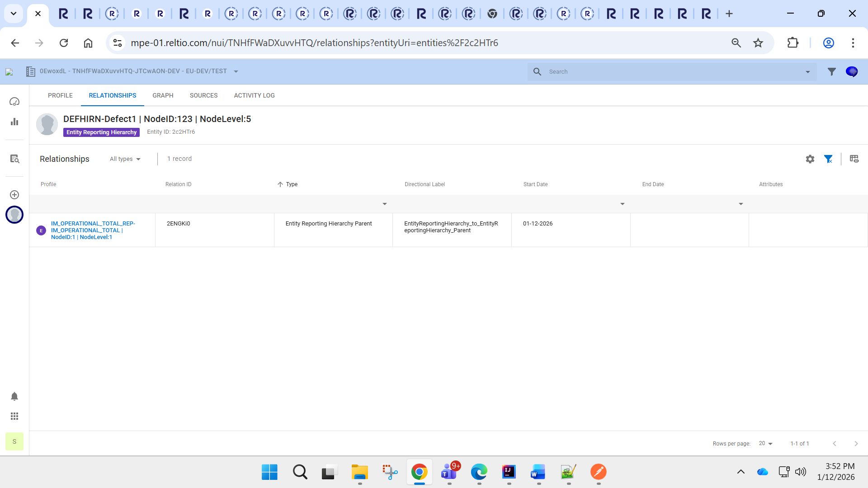Image resolution: width=868 pixels, height=488 pixels.
Task: Open the bar chart analytics sidebar icon
Action: click(x=14, y=122)
